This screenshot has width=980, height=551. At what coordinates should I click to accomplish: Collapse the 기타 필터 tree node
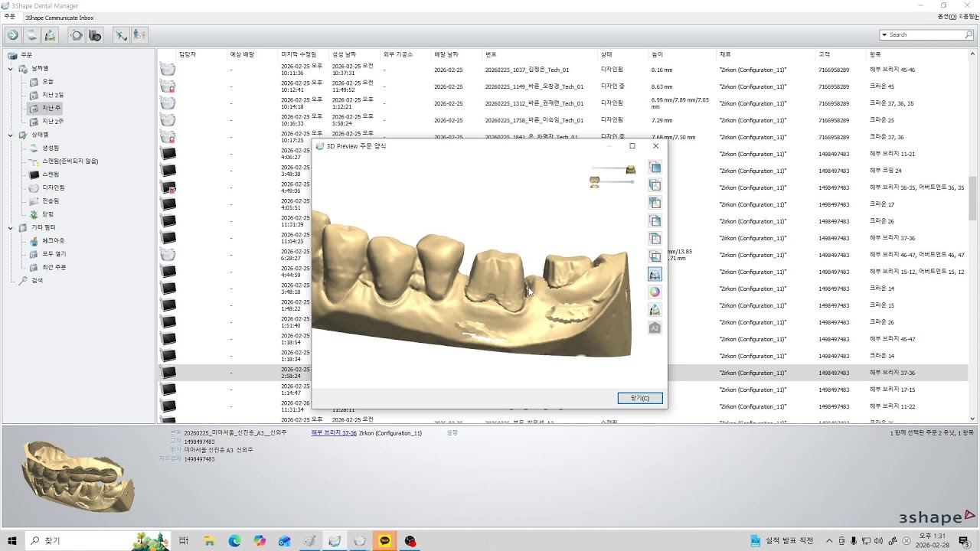point(11,227)
